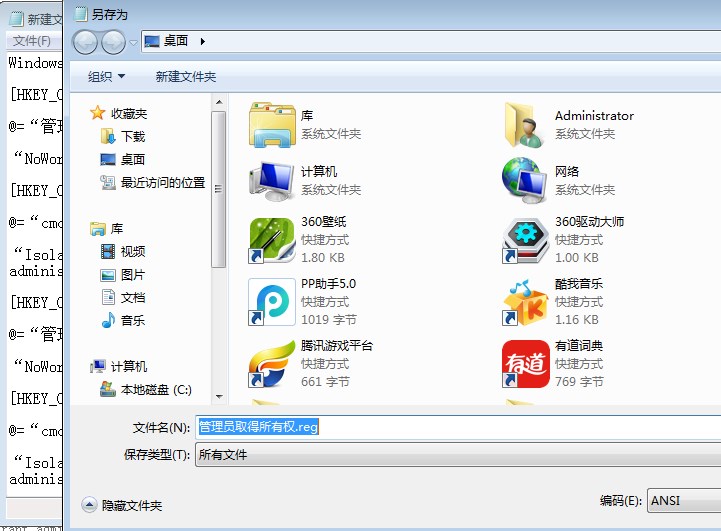Click the 桌面 icon in the sidebar
This screenshot has width=721, height=531.
pyautogui.click(x=108, y=160)
